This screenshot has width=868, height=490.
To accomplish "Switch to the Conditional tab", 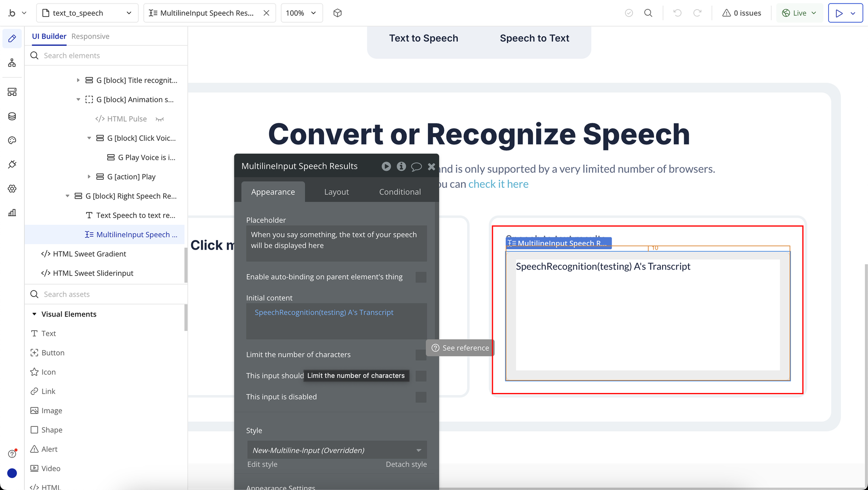I will (400, 192).
